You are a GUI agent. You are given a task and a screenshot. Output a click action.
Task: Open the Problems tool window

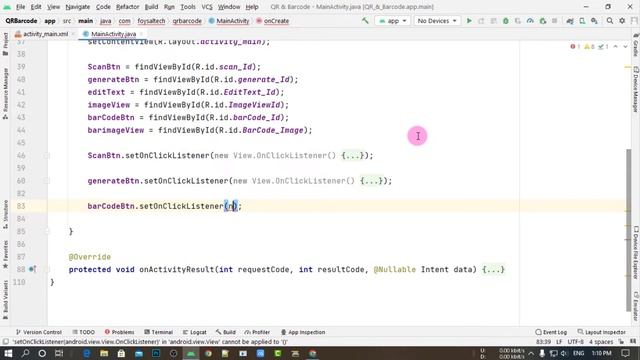[119, 332]
